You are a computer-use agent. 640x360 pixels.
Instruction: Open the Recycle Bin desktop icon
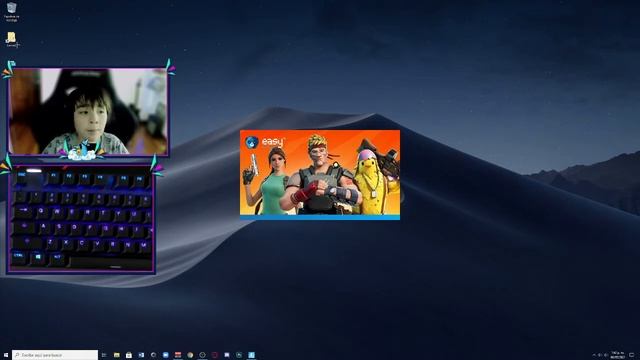point(11,11)
